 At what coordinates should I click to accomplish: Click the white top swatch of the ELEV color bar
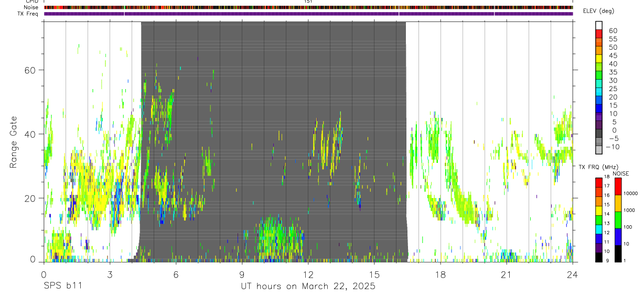(x=599, y=26)
